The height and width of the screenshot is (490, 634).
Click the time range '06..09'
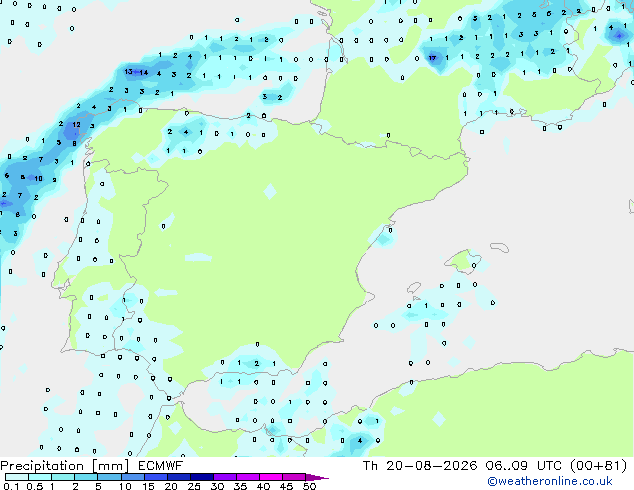coord(507,466)
